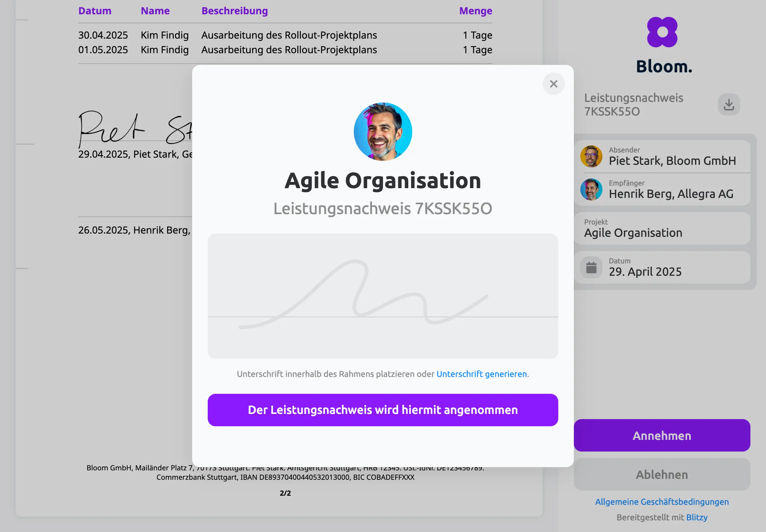Click the Ablehnen button

pos(661,474)
